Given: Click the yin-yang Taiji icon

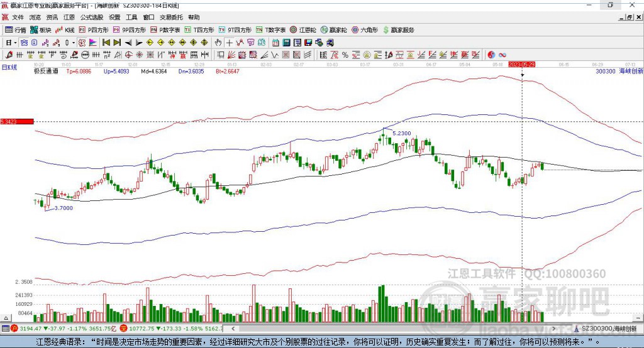Looking at the screenshot, I should (491, 55).
